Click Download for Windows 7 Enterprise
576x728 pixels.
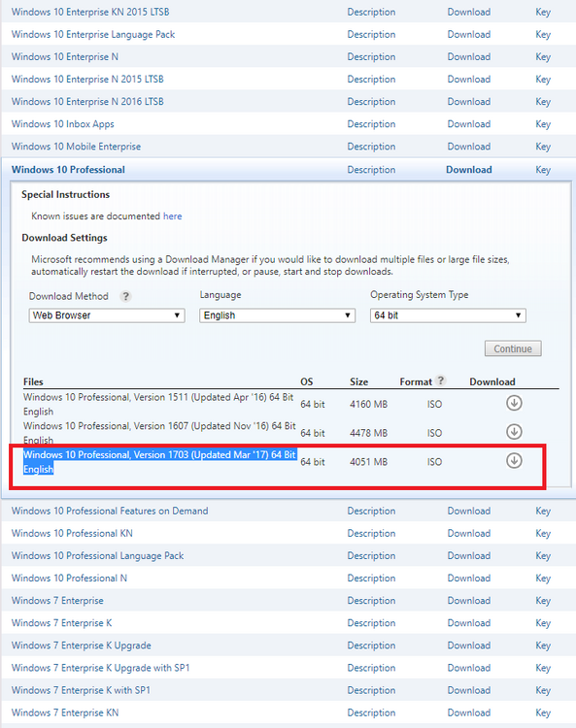pos(469,601)
